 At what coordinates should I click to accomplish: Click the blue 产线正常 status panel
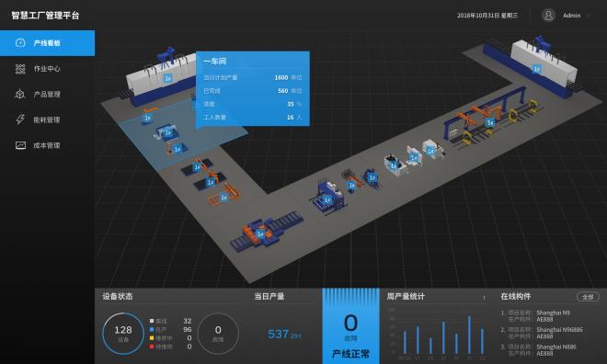(350, 325)
